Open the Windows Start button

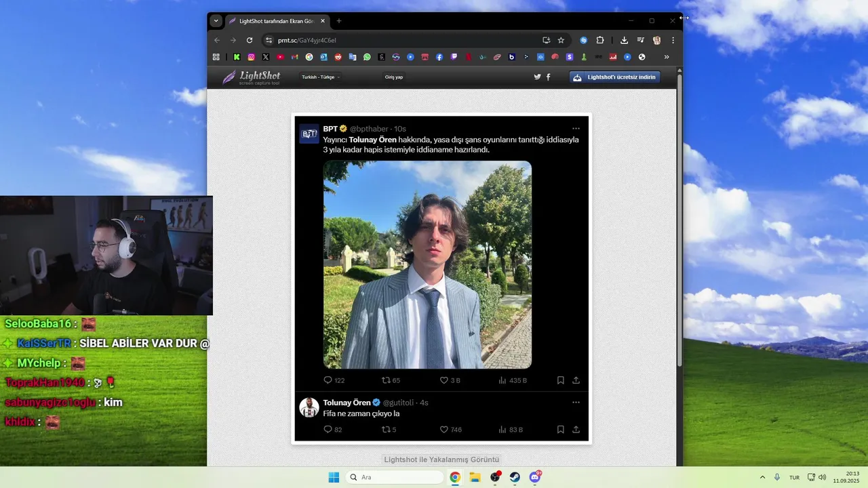(x=334, y=477)
